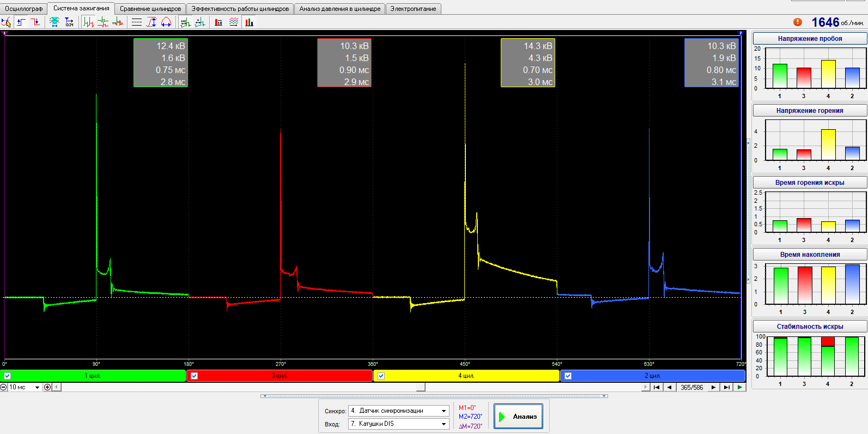Click the Напряжение пробоя header button
This screenshot has width=868, height=434.
(810, 39)
